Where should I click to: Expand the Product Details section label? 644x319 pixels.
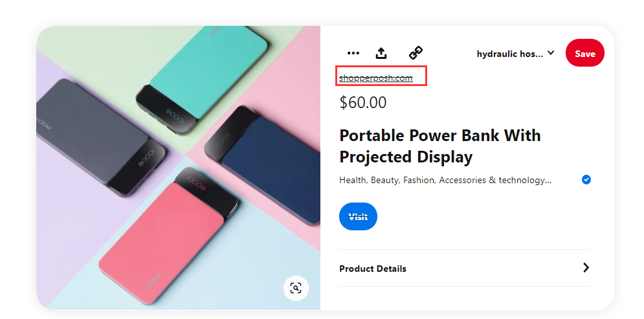pyautogui.click(x=373, y=269)
